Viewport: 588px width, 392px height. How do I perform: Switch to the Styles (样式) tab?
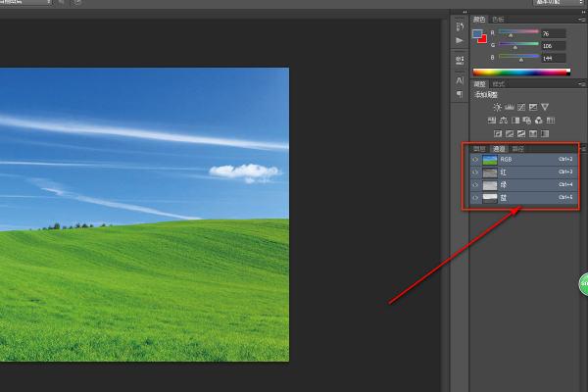coord(499,84)
